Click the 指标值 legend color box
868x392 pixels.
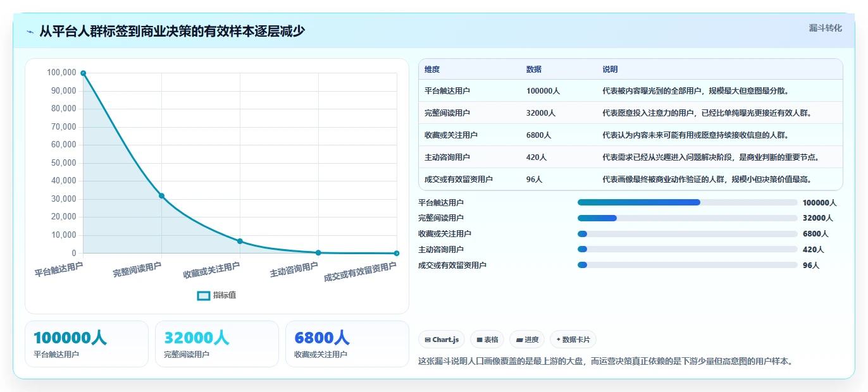(203, 295)
